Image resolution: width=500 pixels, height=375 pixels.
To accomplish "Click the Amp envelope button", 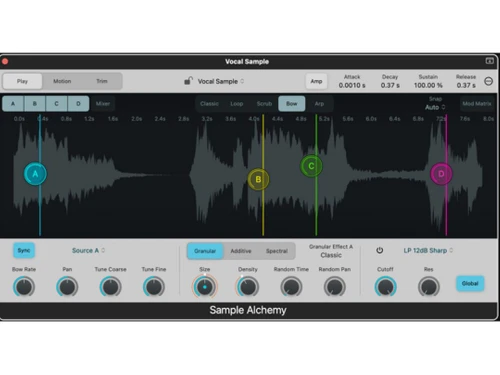I will click(x=316, y=81).
